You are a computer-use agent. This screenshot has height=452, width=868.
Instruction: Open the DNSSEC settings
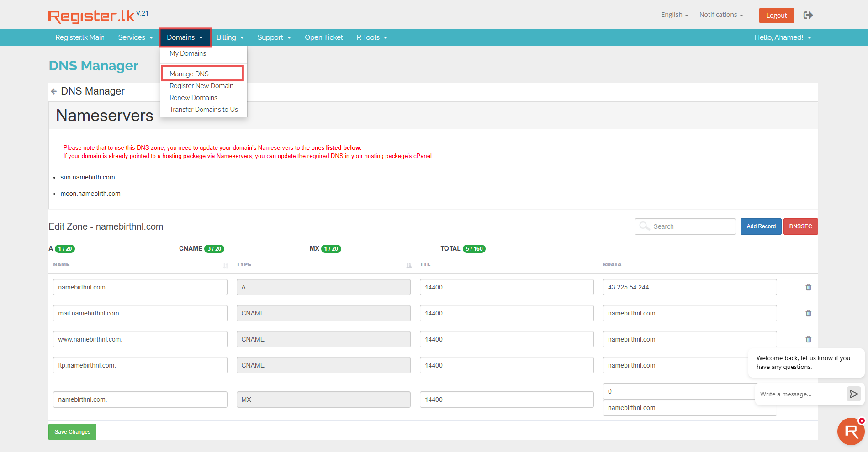pyautogui.click(x=800, y=226)
